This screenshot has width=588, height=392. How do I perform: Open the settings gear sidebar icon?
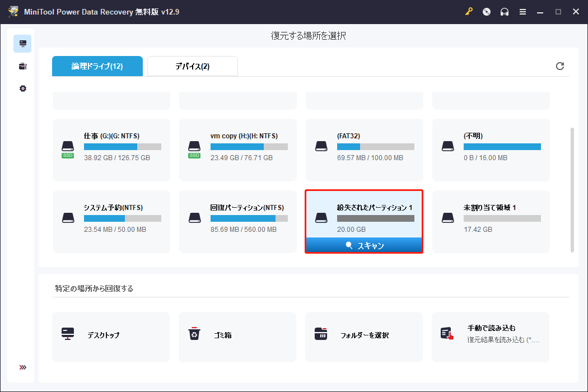tap(22, 88)
